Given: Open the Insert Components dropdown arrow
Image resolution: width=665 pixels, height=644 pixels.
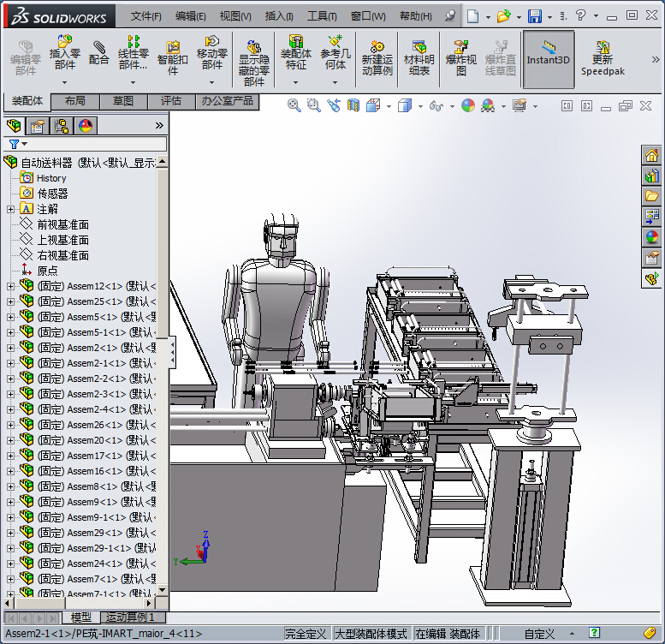Looking at the screenshot, I should (x=65, y=82).
